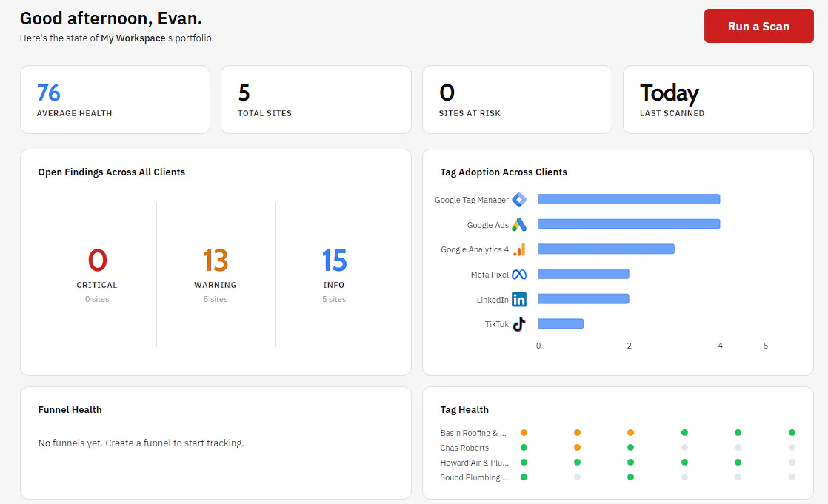Click the first green dot for Chas Roberts
Image resolution: width=828 pixels, height=504 pixels.
point(524,447)
